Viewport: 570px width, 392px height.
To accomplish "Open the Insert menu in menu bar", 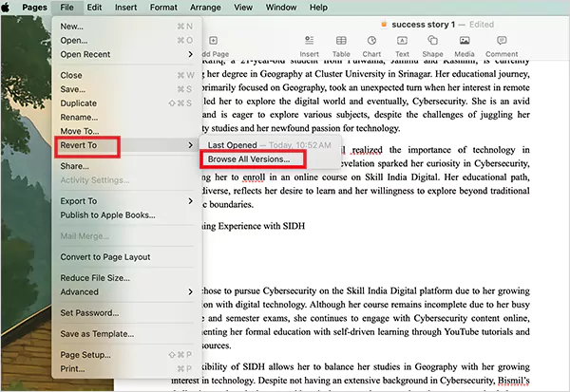I will point(125,8).
